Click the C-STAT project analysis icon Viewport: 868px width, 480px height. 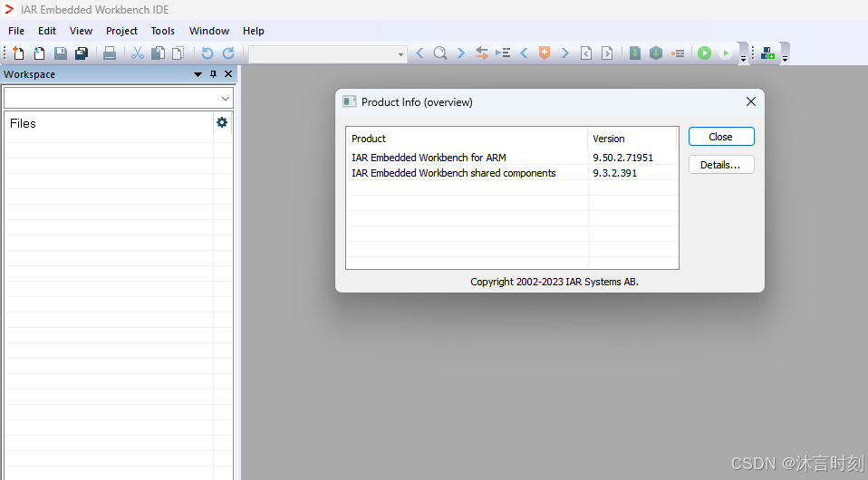tap(767, 53)
